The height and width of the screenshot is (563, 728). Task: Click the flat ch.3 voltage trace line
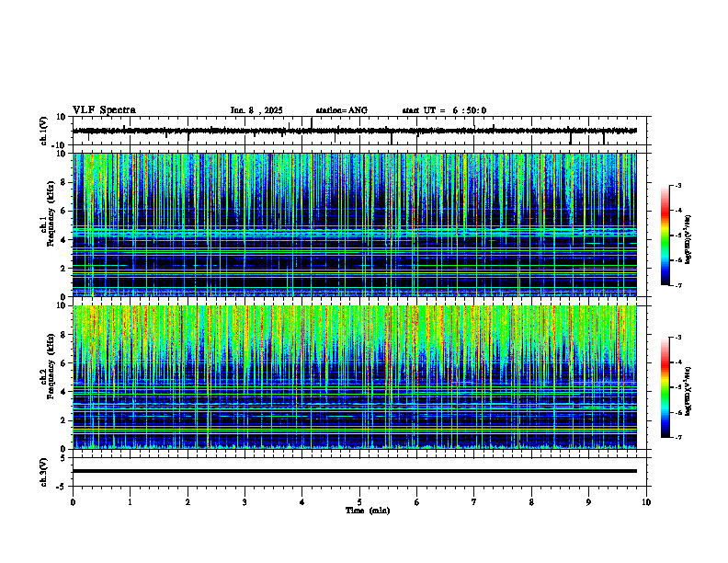[354, 471]
